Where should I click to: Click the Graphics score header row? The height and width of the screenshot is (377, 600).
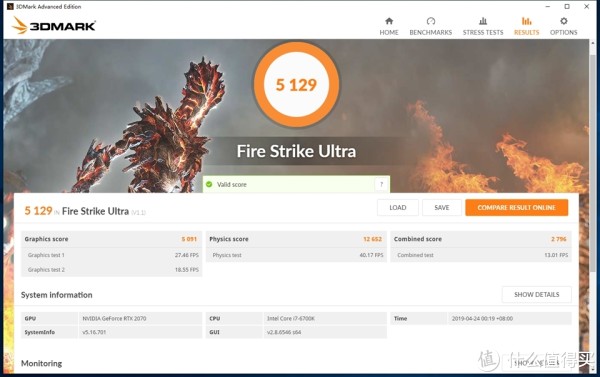tap(111, 239)
